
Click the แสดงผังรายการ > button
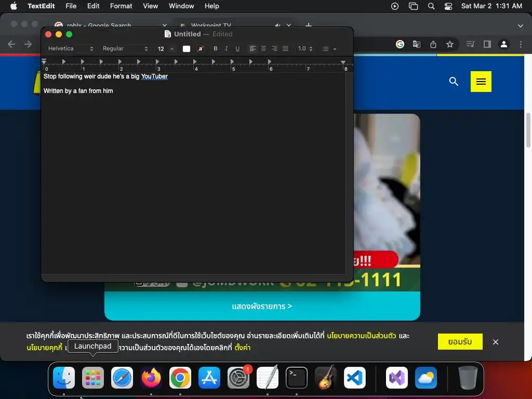262,306
